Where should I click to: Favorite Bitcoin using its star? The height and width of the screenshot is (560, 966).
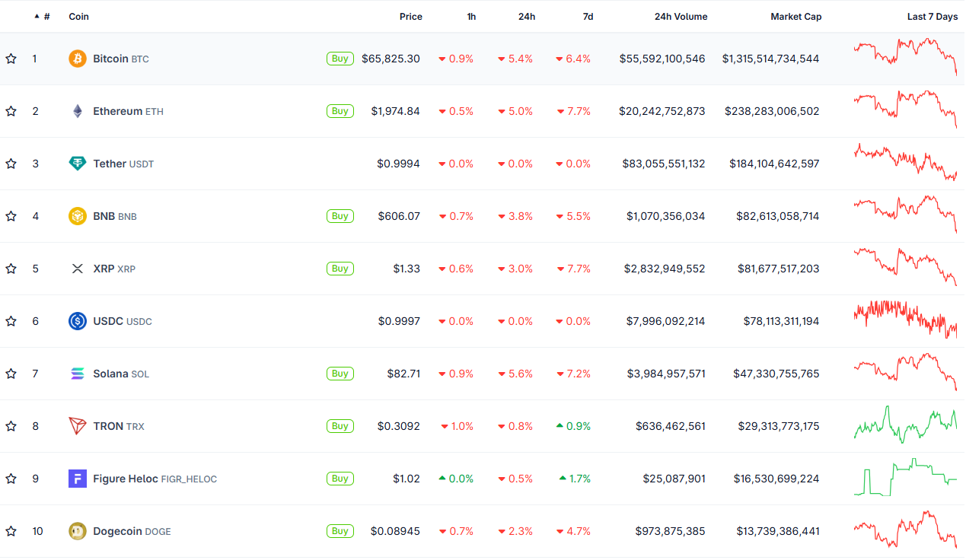click(11, 59)
